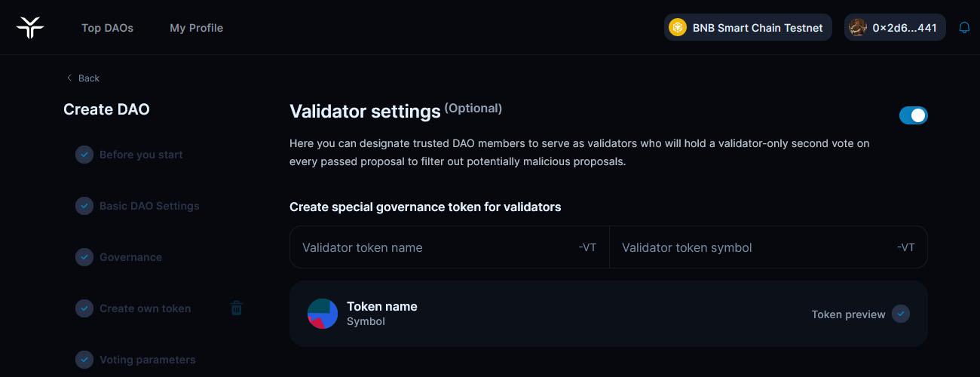
Task: Jump to the Basic DAO Settings step
Action: [149, 206]
